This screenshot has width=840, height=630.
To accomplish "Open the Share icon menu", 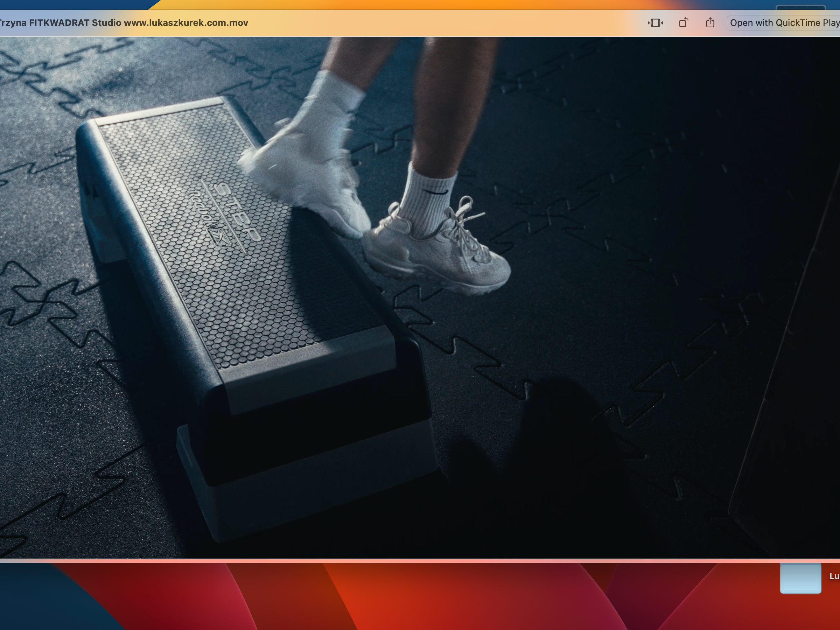I will point(710,23).
